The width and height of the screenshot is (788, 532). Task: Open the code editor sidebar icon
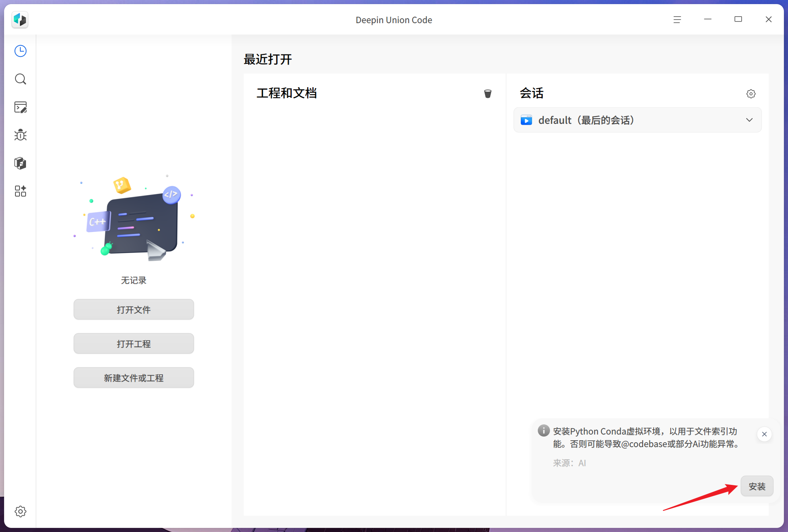[20, 107]
